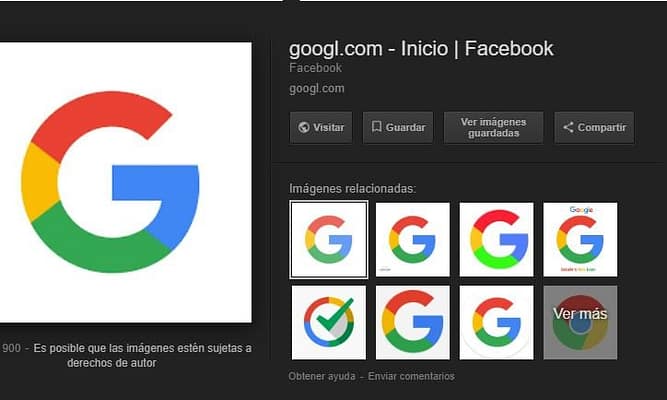This screenshot has height=400, width=667.
Task: Click the Visitar button label
Action: (329, 128)
